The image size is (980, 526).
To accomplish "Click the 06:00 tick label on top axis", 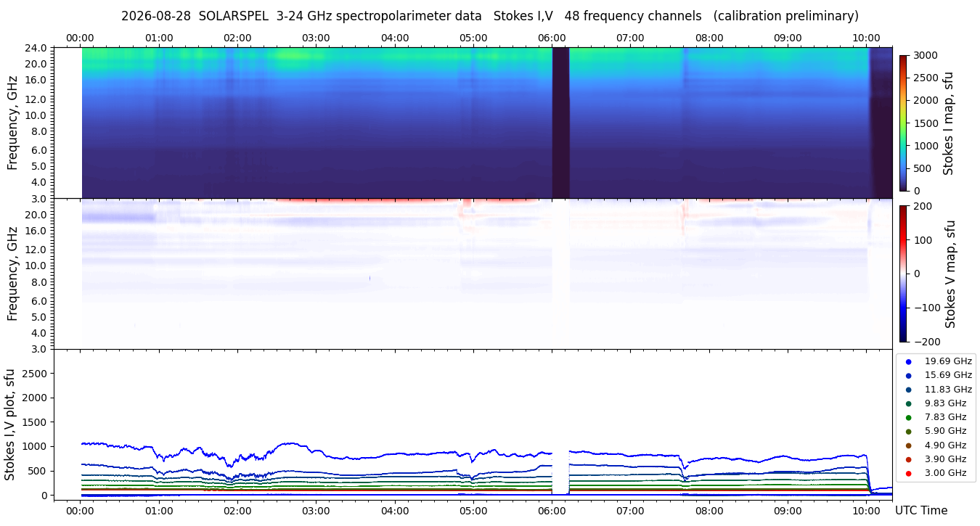I will click(x=552, y=38).
